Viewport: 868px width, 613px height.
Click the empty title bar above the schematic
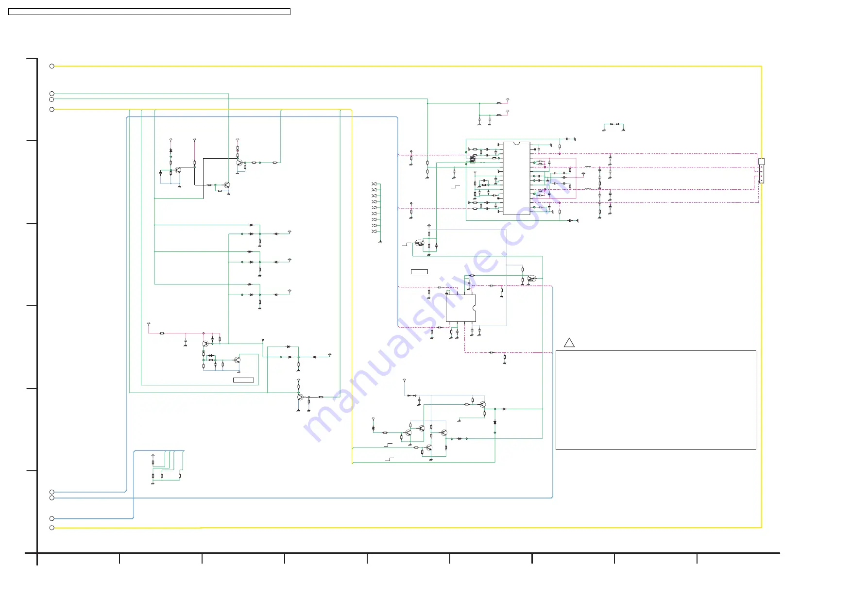[x=149, y=12]
